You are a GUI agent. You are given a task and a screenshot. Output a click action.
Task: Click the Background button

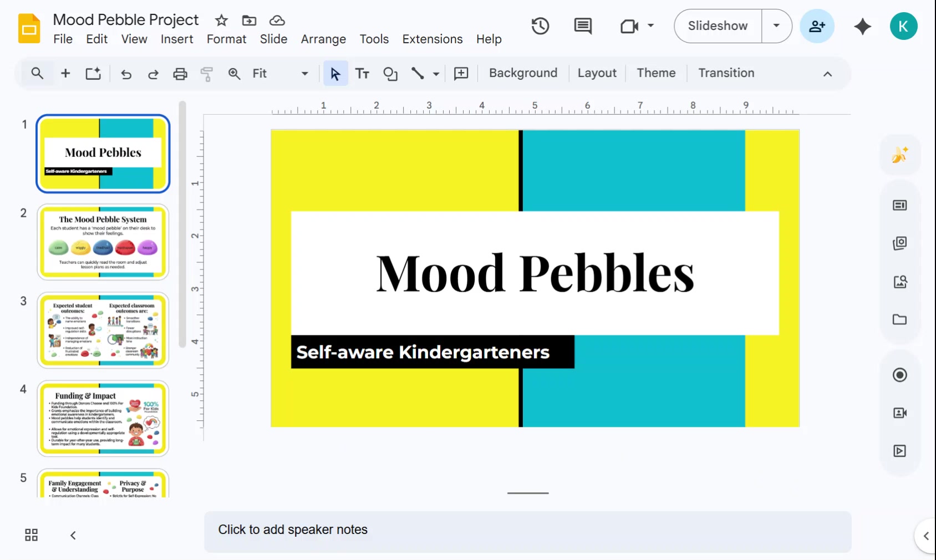[x=523, y=73]
